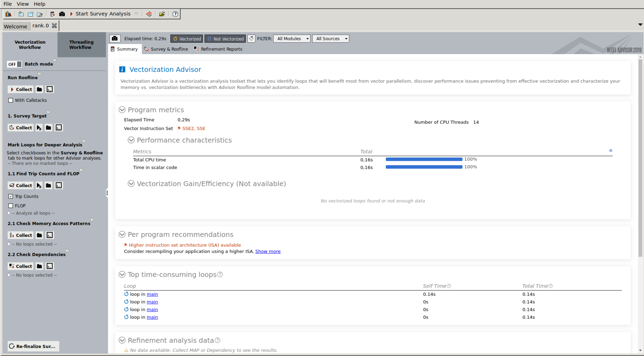Click Show more link in recommendations
Image resolution: width=644 pixels, height=356 pixels.
(268, 251)
